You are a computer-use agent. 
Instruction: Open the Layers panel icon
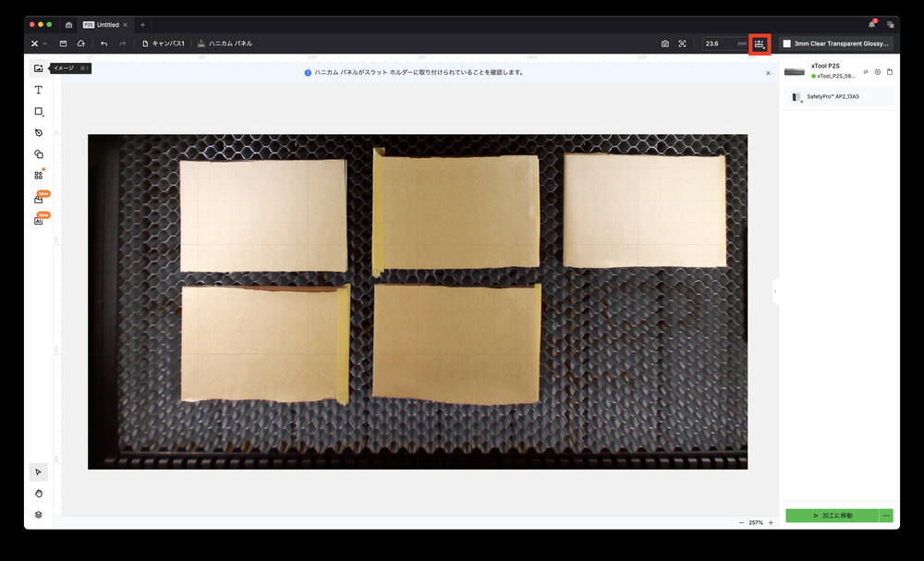[38, 515]
